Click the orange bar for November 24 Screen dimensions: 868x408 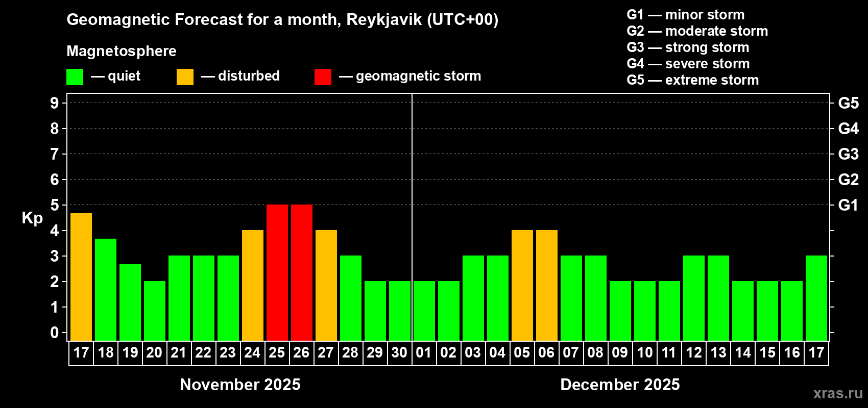tap(253, 285)
